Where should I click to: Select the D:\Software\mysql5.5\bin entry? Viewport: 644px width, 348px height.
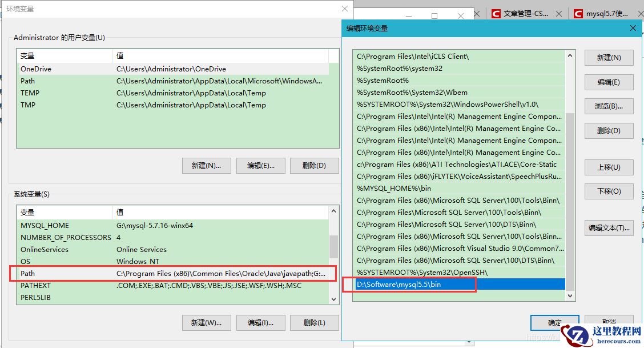click(x=459, y=285)
